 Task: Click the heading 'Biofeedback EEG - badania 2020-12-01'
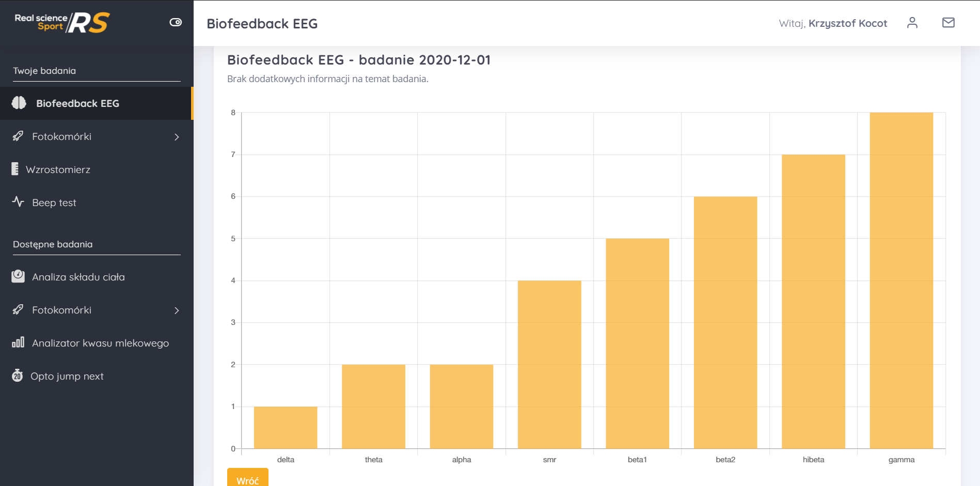[x=359, y=60]
